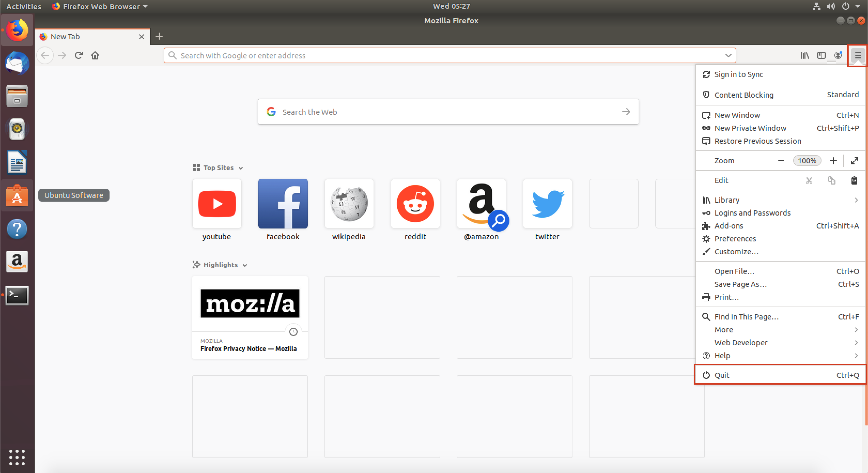Open a new tab with plus button
This screenshot has height=473, width=868.
159,36
